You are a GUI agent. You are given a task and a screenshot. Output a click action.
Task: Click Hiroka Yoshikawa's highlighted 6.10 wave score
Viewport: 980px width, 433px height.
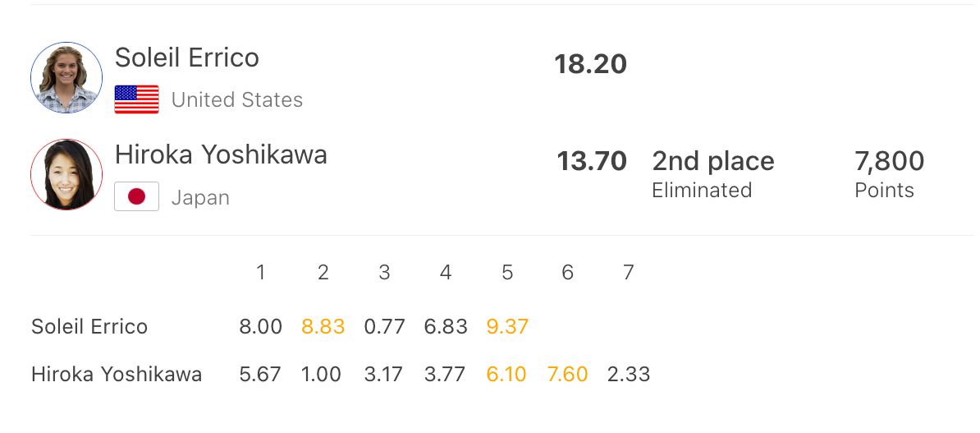pyautogui.click(x=507, y=375)
